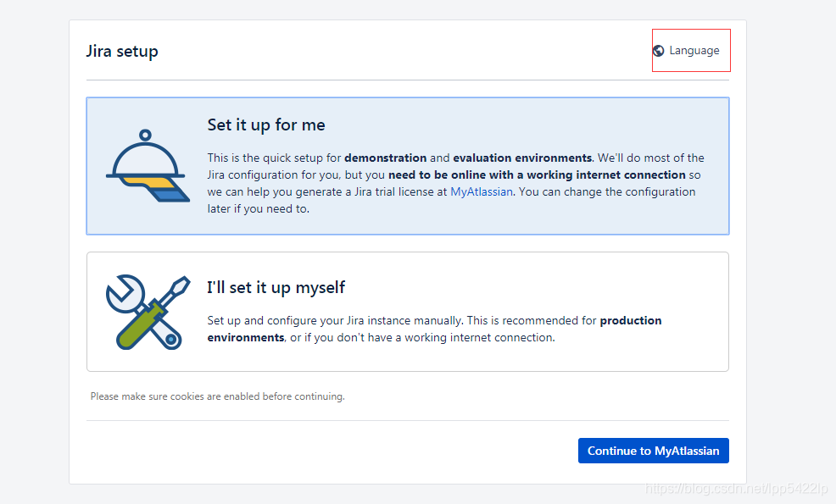Click the 'demonstration' bold text
836x504 pixels.
point(386,158)
